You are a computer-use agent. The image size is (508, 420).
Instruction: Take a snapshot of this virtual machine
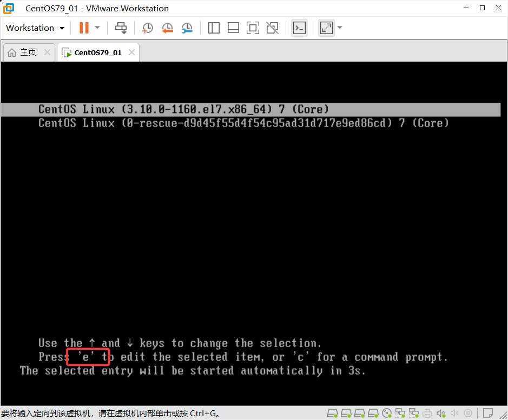tap(147, 28)
